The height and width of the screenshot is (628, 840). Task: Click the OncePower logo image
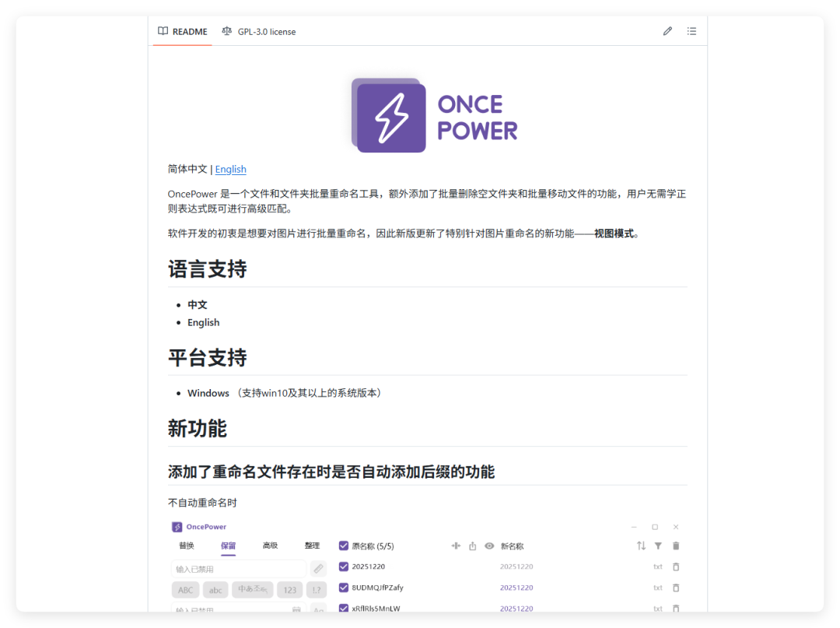coord(435,115)
